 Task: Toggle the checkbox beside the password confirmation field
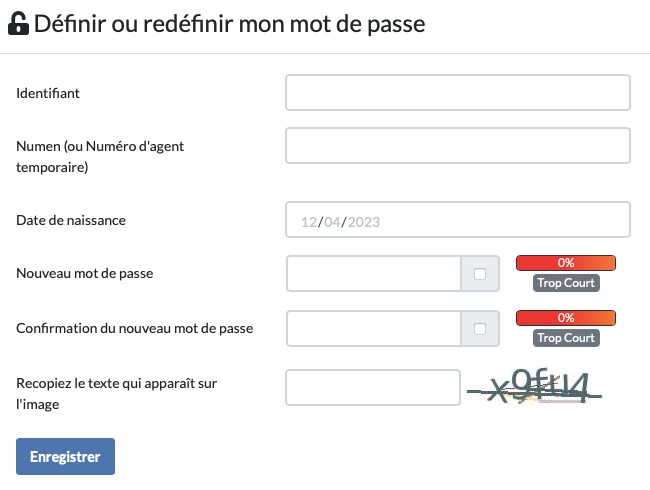(480, 328)
